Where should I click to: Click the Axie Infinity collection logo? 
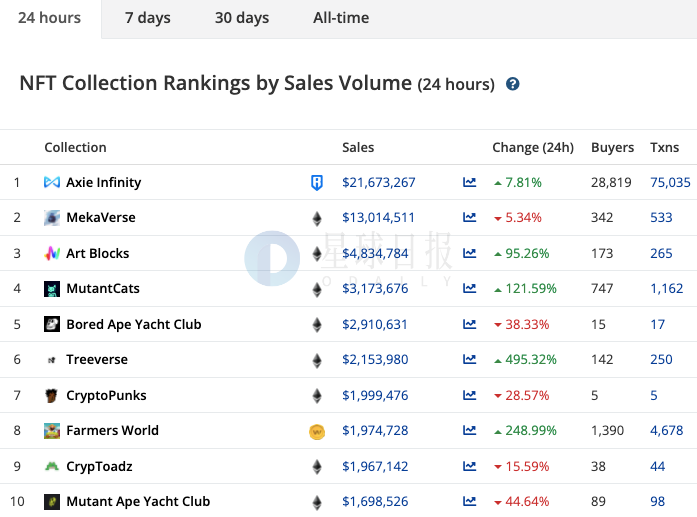coord(52,182)
